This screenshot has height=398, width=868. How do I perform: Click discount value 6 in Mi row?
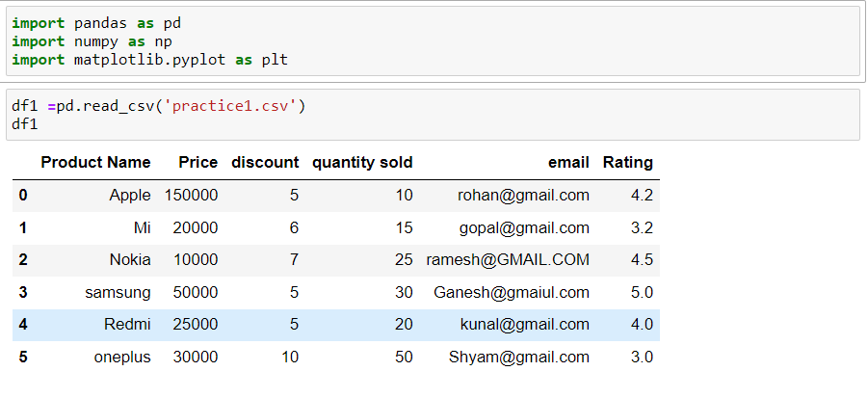pyautogui.click(x=294, y=227)
